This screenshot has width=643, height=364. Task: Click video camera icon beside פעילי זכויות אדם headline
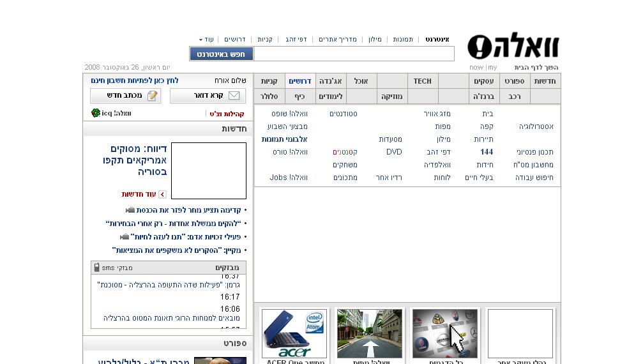pos(125,237)
